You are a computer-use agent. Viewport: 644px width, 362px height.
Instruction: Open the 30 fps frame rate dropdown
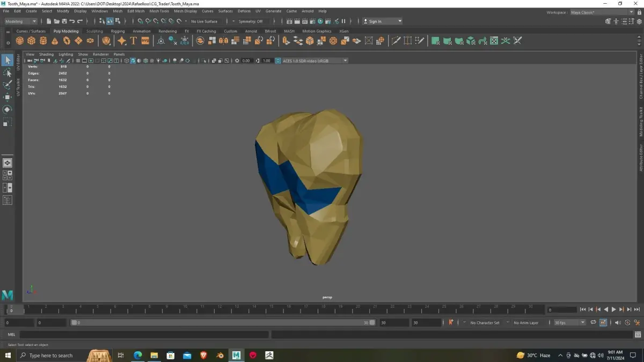pyautogui.click(x=569, y=322)
